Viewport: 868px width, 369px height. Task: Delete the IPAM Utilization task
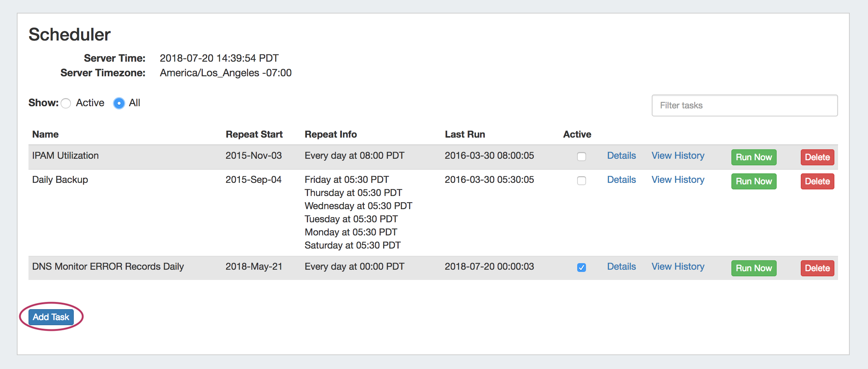click(817, 157)
